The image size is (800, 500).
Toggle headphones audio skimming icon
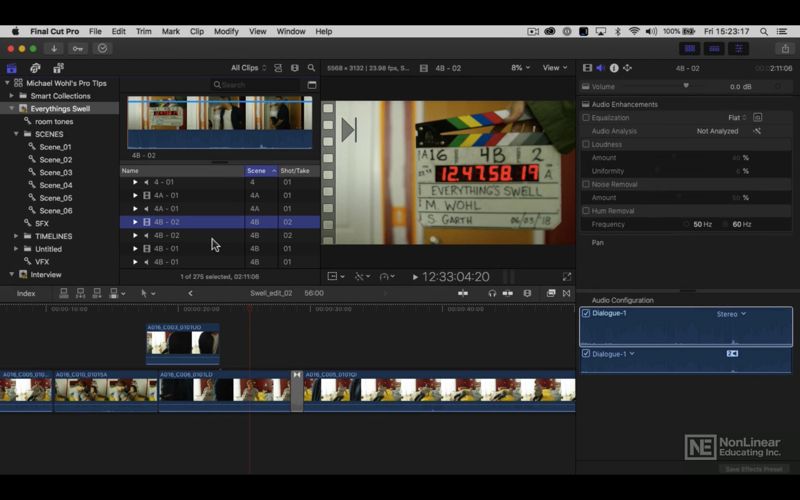coord(492,293)
